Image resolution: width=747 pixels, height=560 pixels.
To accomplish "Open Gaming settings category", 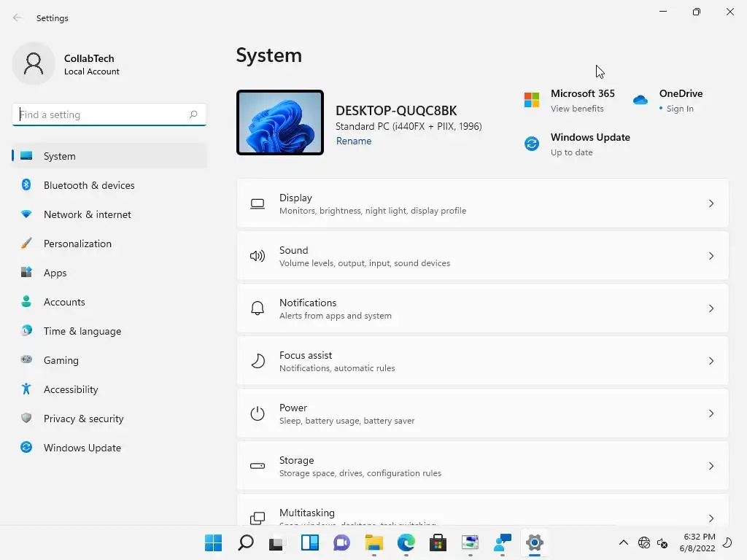I will pyautogui.click(x=109, y=360).
